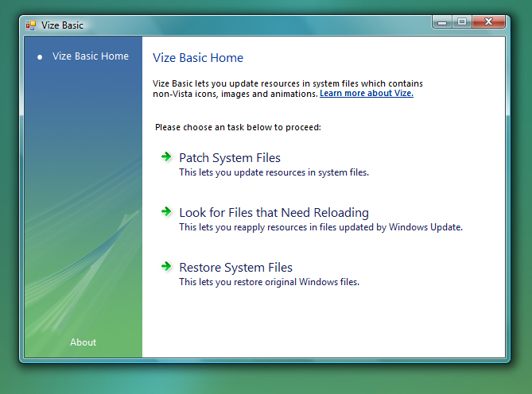Click 'This lets you update resources in system files.'
This screenshot has height=394, width=532.
(274, 172)
